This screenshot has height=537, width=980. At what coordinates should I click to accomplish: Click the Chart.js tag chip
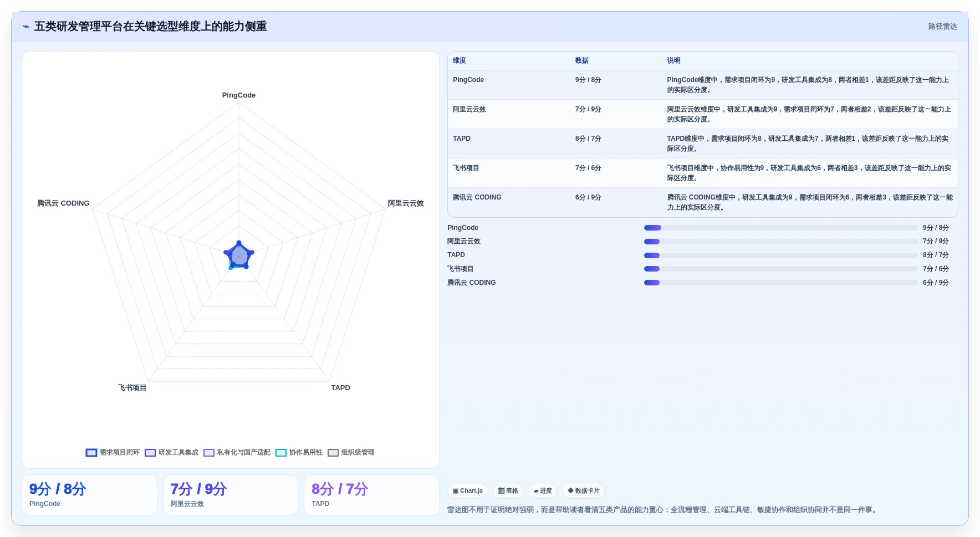[468, 490]
